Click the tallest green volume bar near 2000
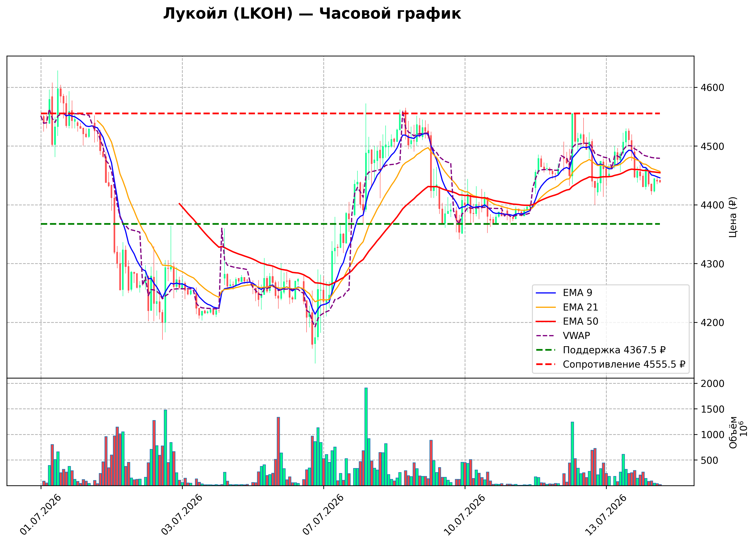 pos(366,437)
